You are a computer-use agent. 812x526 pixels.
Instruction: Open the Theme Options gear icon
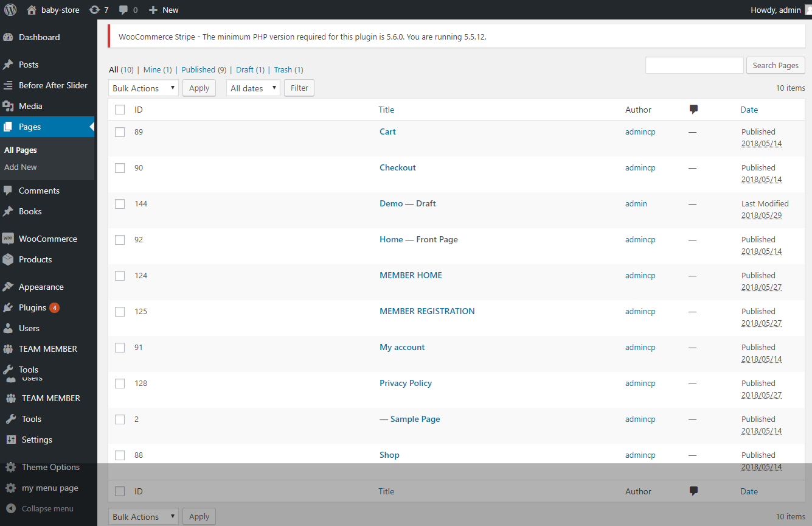11,467
